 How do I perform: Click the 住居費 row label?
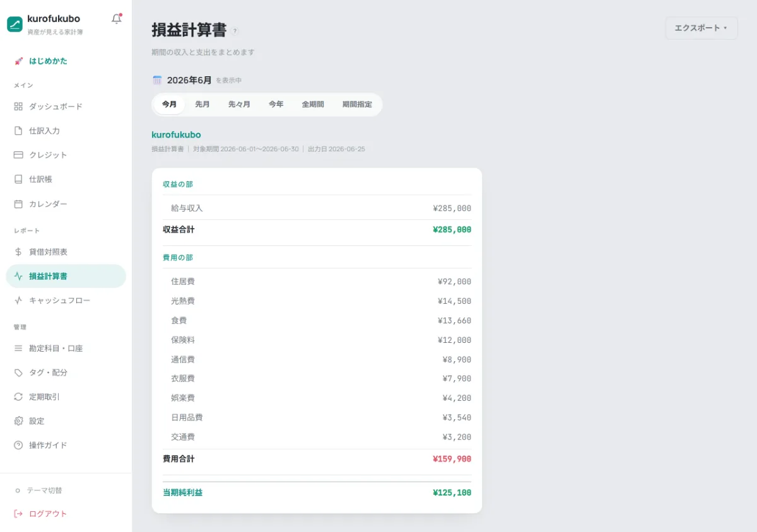click(183, 282)
